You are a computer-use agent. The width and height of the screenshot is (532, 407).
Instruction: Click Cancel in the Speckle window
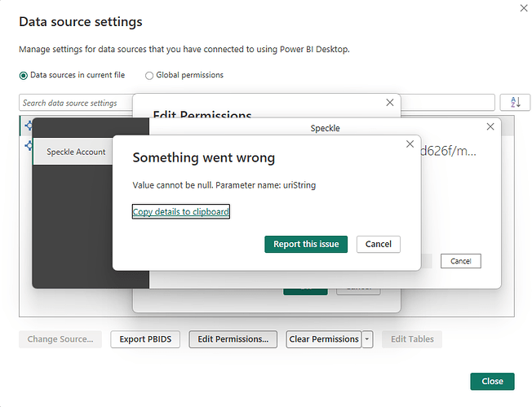pyautogui.click(x=460, y=261)
